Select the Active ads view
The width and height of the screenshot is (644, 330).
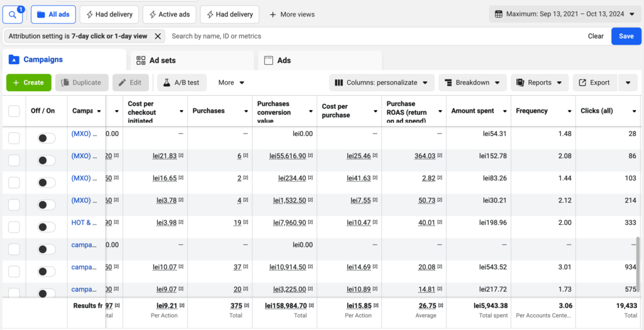click(x=169, y=15)
